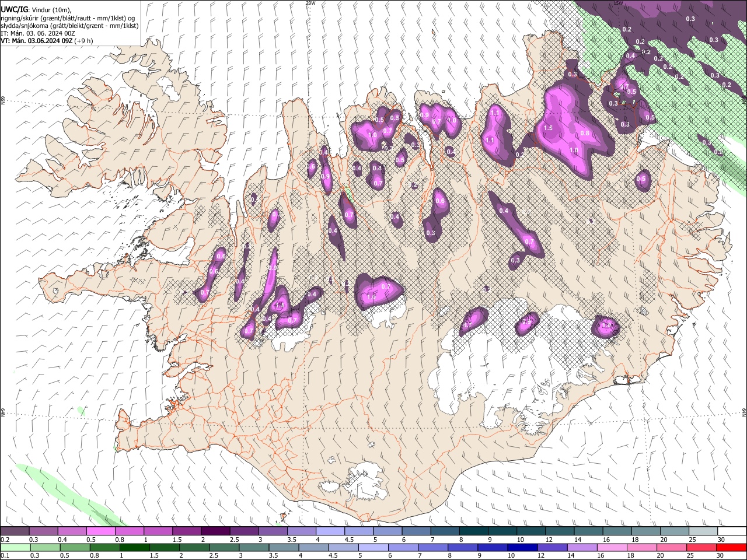Image resolution: width=747 pixels, height=560 pixels.
Task: Click the 'IT: Mán. 03. 06. 2024 00Z' line
Action: coord(38,33)
